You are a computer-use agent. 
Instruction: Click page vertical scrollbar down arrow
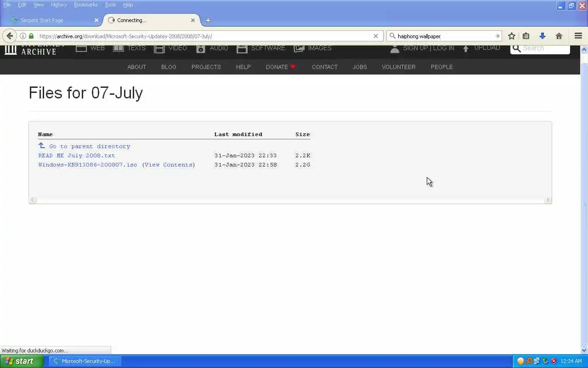click(x=584, y=350)
